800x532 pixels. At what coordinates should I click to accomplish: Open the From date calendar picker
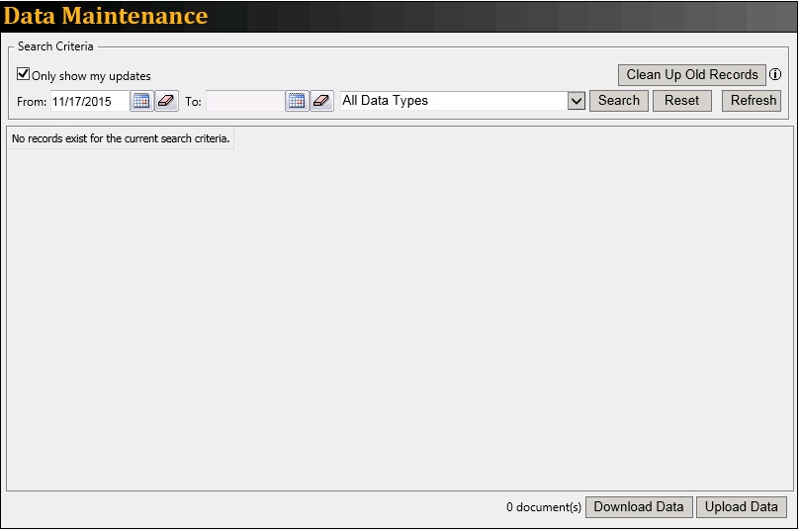click(141, 101)
